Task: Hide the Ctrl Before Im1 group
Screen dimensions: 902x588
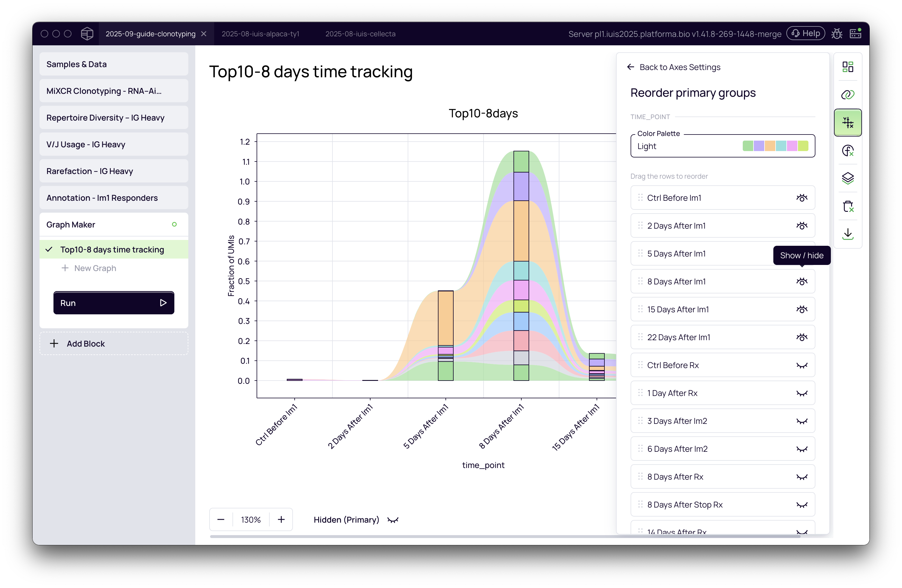Action: (801, 198)
